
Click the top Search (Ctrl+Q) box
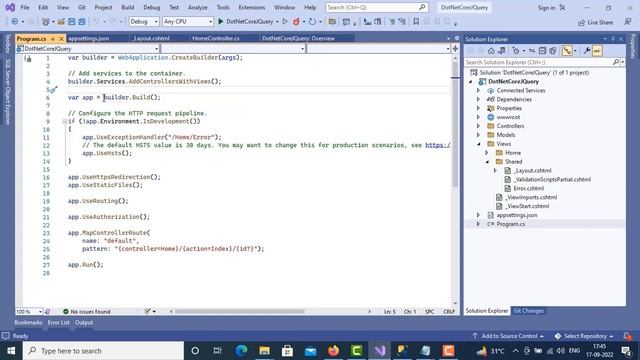[x=376, y=7]
